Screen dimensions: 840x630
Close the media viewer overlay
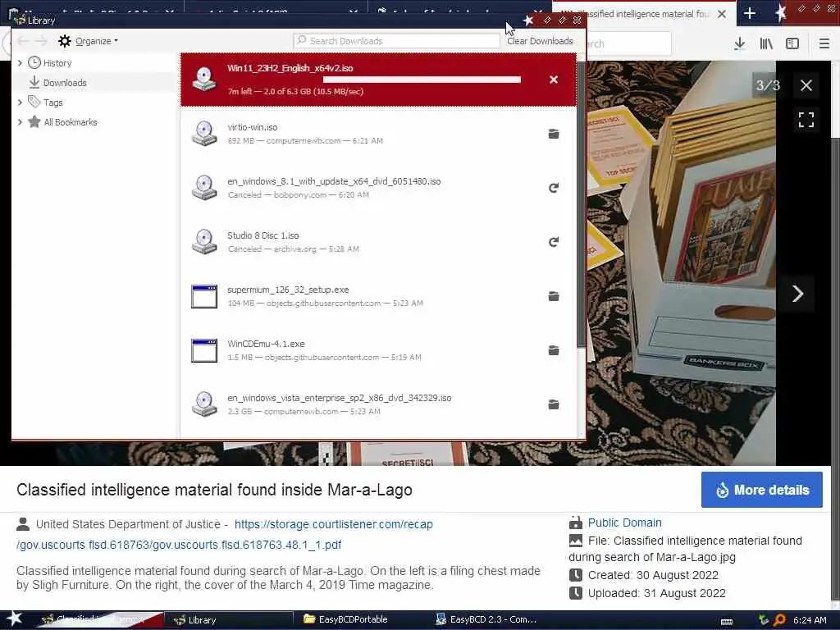click(806, 85)
